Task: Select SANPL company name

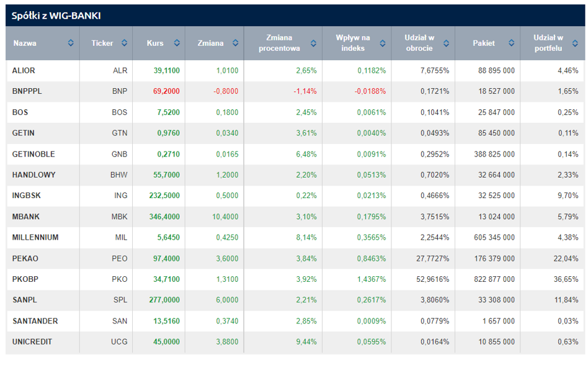Action: pyautogui.click(x=24, y=300)
